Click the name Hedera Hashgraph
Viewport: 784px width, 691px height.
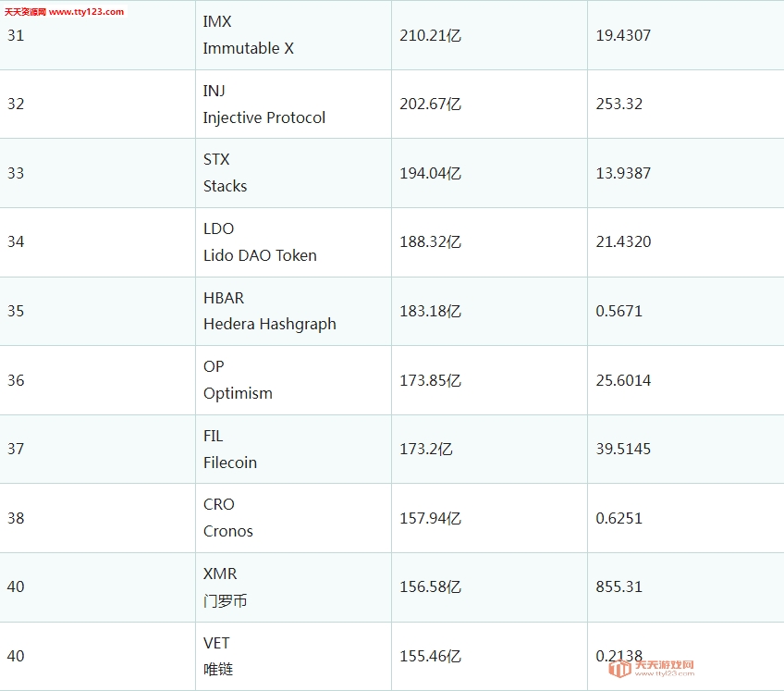[x=270, y=325]
